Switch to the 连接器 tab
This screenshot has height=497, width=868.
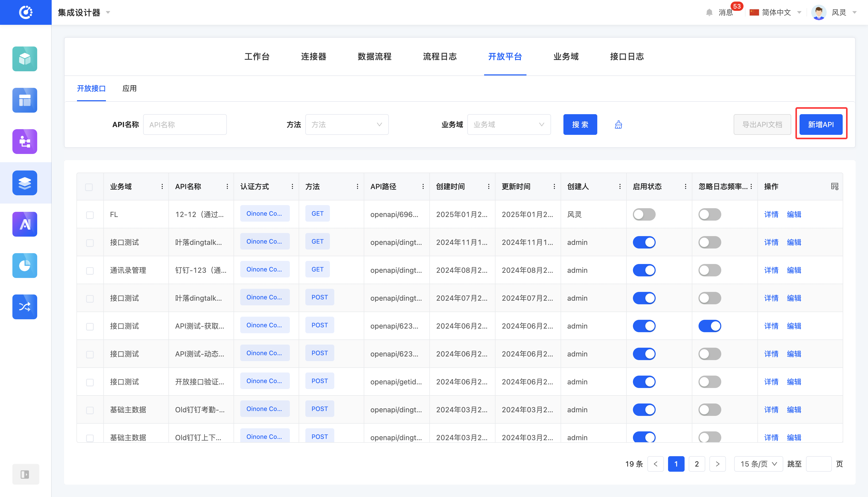click(x=313, y=57)
